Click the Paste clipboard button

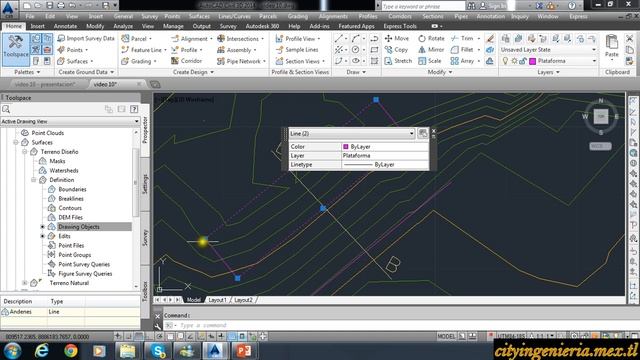(611, 46)
